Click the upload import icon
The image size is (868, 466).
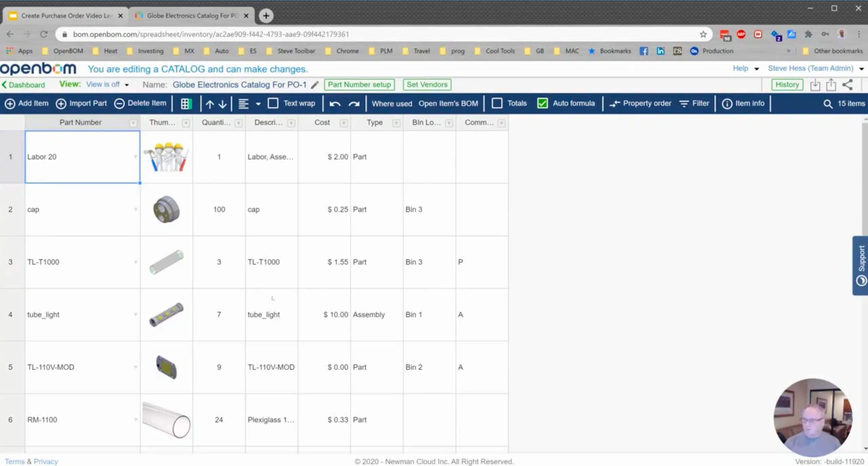(x=831, y=85)
